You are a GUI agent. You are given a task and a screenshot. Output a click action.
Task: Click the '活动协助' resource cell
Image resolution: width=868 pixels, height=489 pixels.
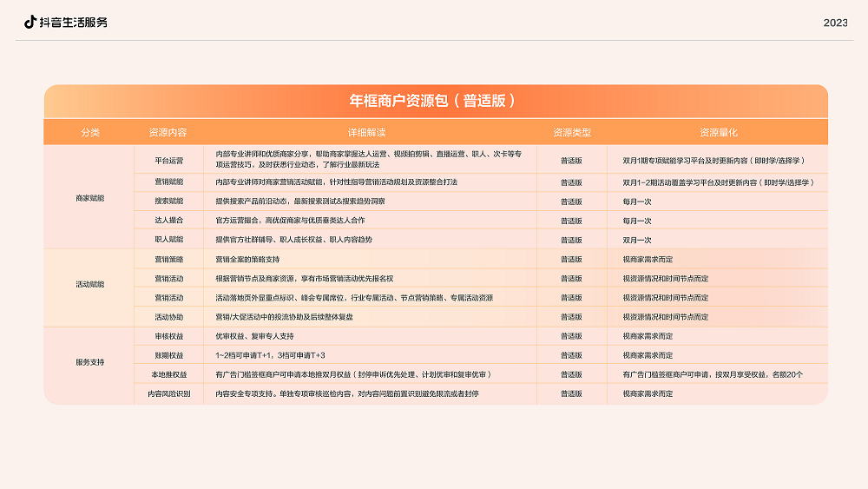point(169,317)
